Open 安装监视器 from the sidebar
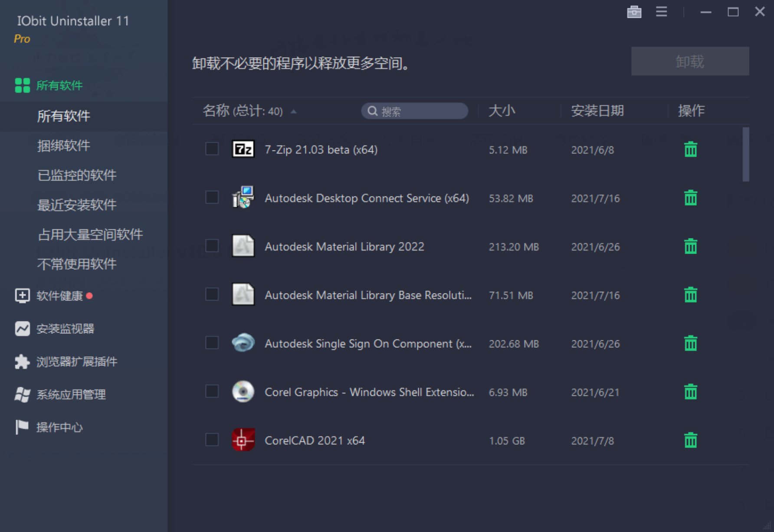 (65, 329)
